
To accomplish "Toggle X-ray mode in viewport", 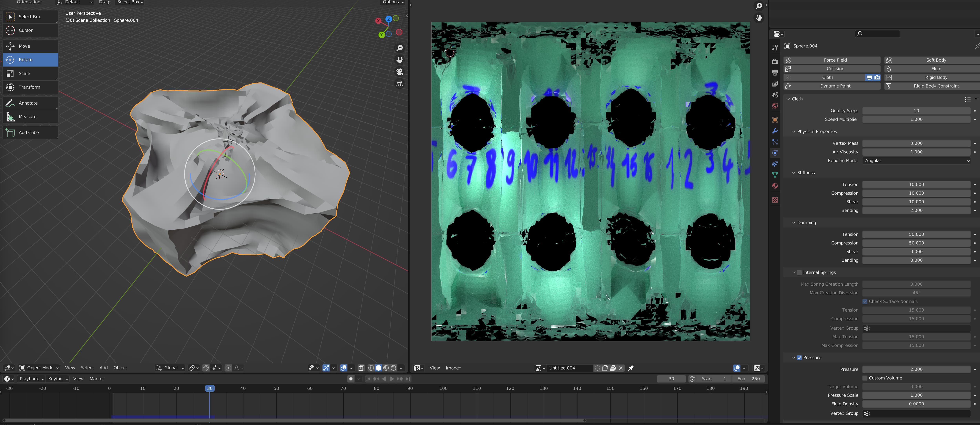I will [361, 368].
